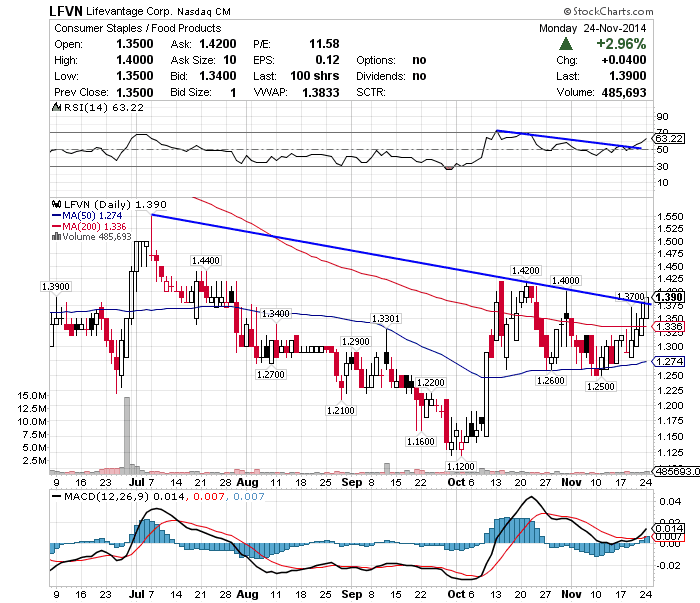Click the 1.1200 low price callout
Screen dimensions: 700x603
click(461, 466)
